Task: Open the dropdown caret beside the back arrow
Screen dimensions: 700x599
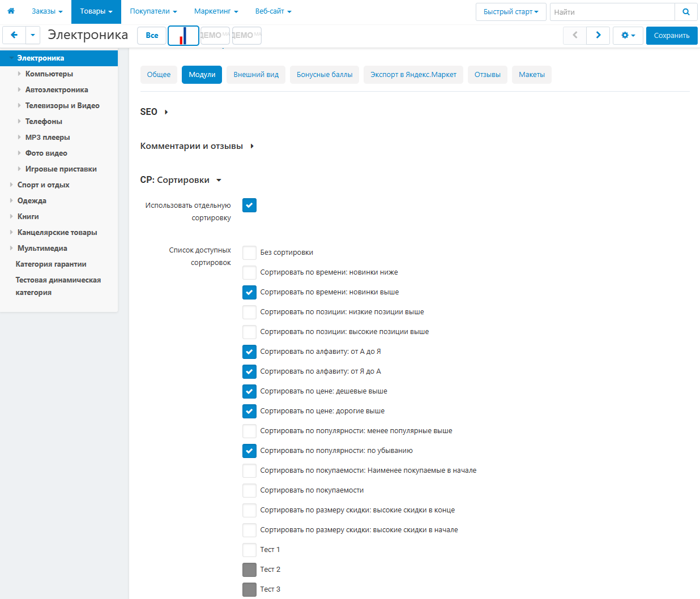Action: pos(33,35)
